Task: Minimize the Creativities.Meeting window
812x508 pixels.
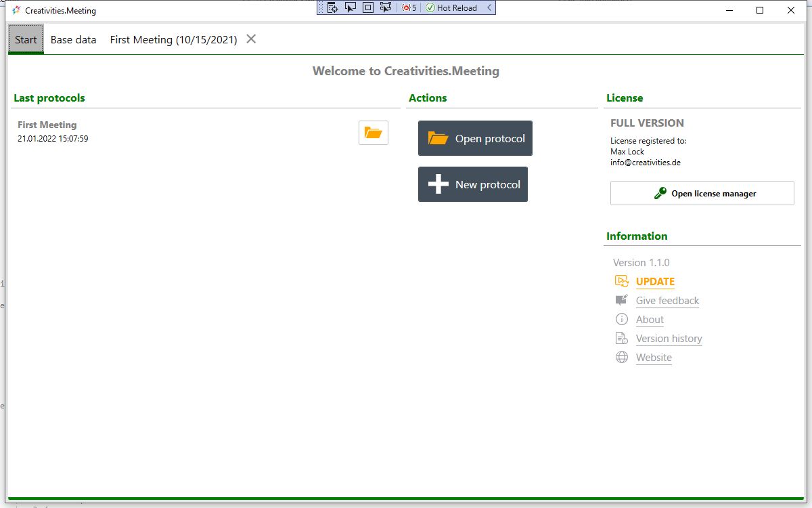Action: pos(729,10)
